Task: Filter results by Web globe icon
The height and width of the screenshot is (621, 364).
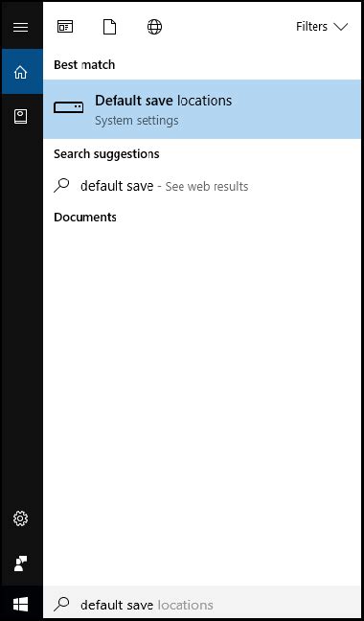Action: coord(154,27)
